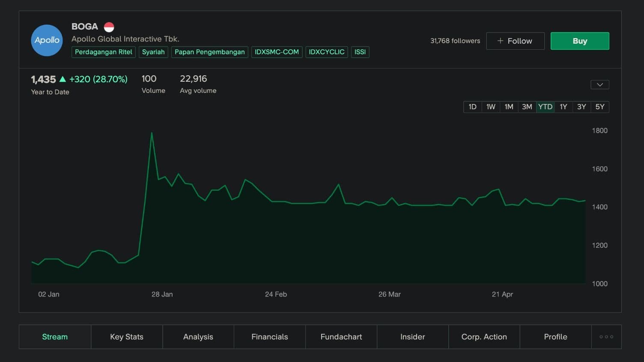Click the 1400 price axis label
Viewport: 644px width, 362px height.
pos(599,207)
